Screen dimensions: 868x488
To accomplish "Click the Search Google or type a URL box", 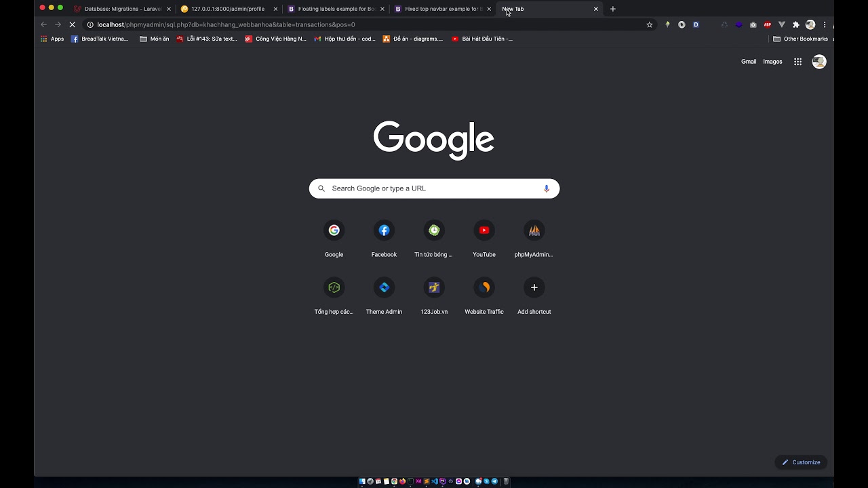I will (x=434, y=188).
